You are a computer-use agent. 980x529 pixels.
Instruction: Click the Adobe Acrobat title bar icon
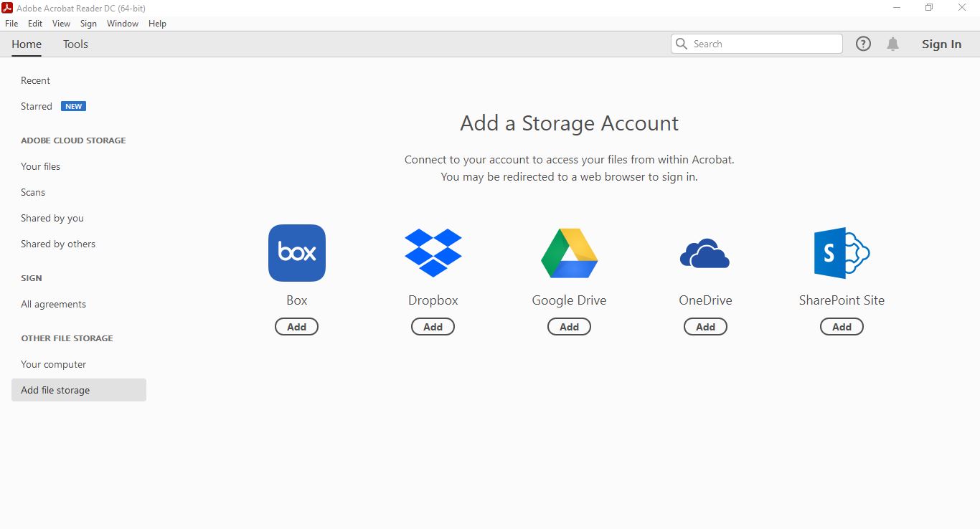pyautogui.click(x=8, y=8)
